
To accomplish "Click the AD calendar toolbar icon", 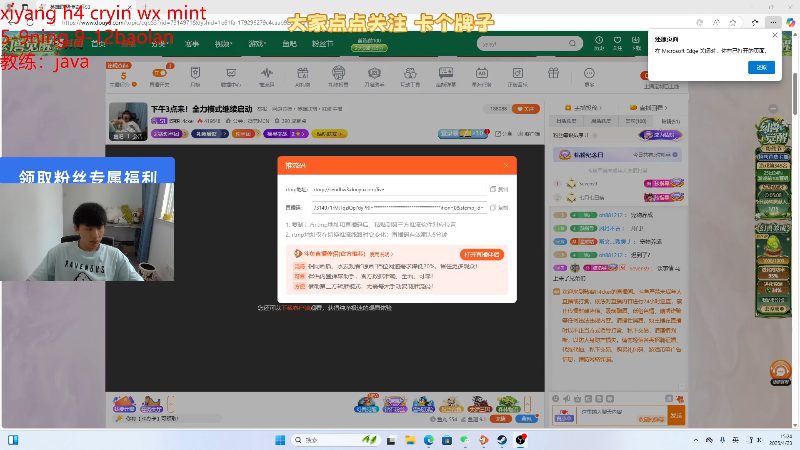I will point(482,73).
